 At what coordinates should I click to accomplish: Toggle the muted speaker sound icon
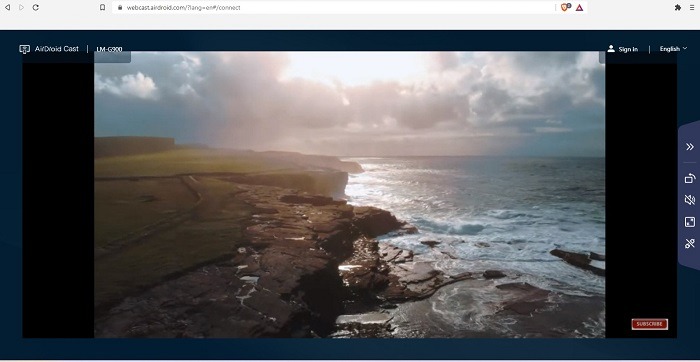690,200
